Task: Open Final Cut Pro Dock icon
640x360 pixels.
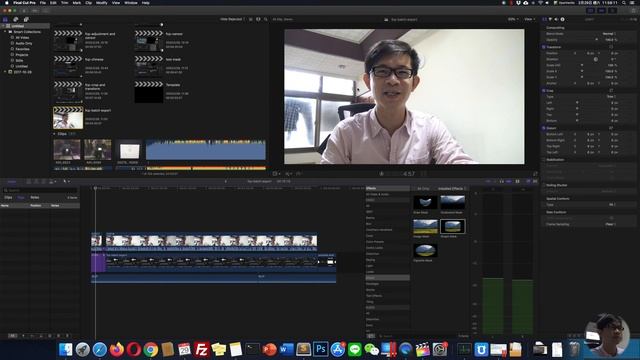Action: click(x=422, y=349)
